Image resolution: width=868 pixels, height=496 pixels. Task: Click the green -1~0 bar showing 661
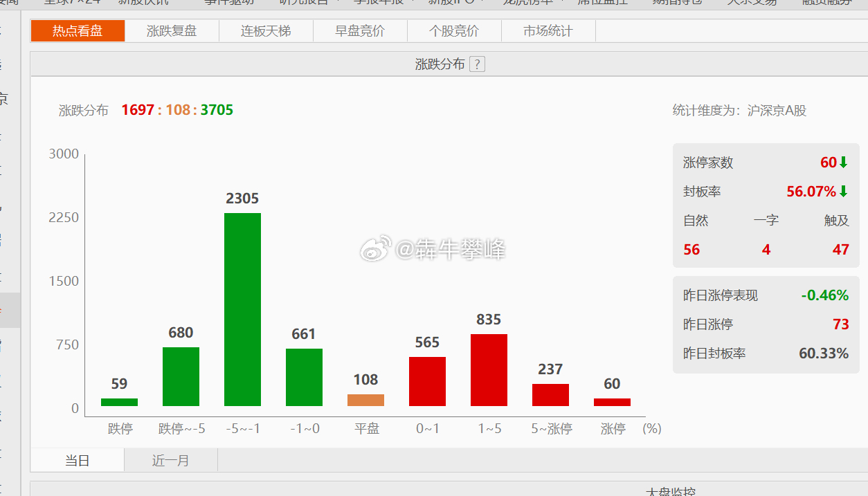pos(304,377)
